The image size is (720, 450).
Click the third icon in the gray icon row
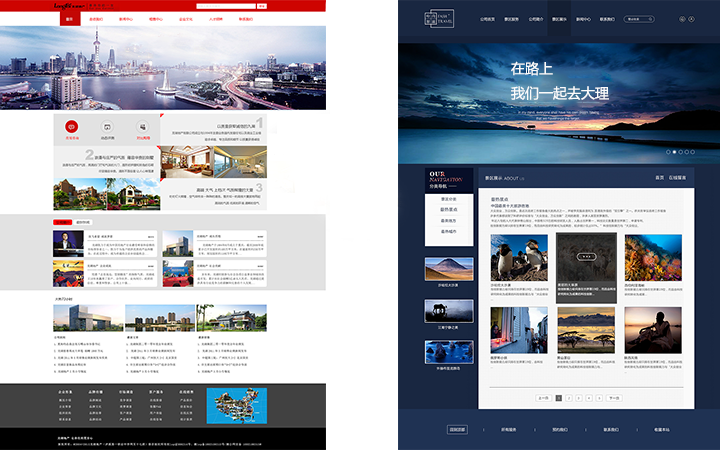[143, 127]
